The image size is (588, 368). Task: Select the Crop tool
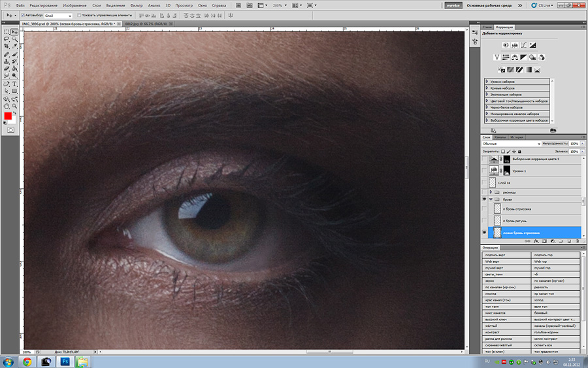pyautogui.click(x=7, y=46)
